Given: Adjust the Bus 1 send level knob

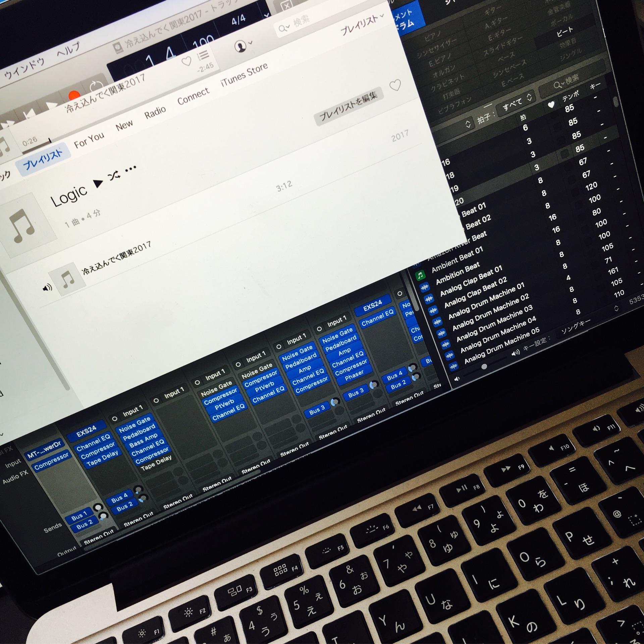Looking at the screenshot, I should coord(98,507).
